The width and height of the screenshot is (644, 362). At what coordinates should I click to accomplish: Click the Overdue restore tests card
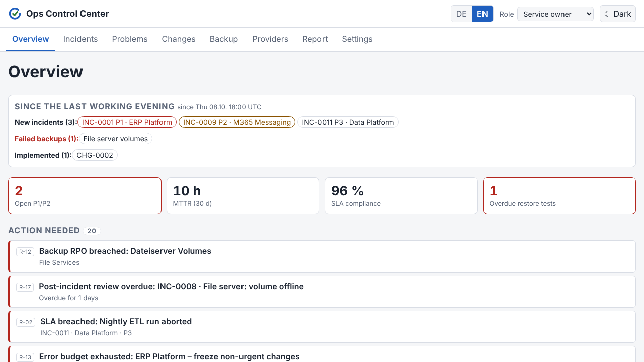pyautogui.click(x=559, y=196)
